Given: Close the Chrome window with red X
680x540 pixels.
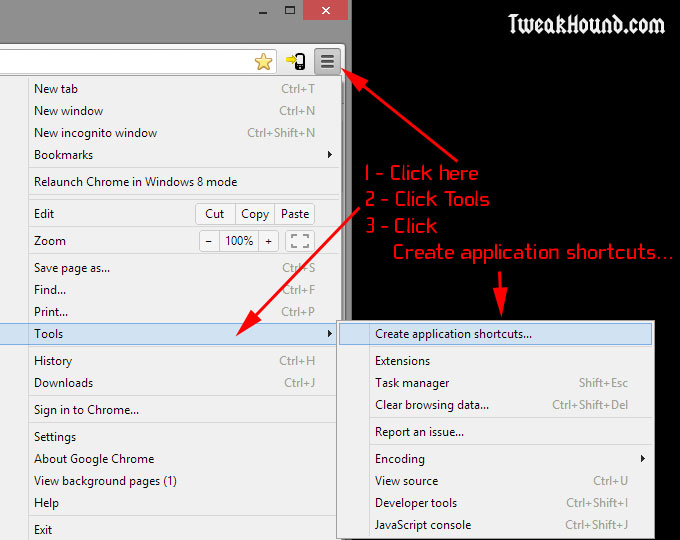Looking at the screenshot, I should [x=326, y=10].
